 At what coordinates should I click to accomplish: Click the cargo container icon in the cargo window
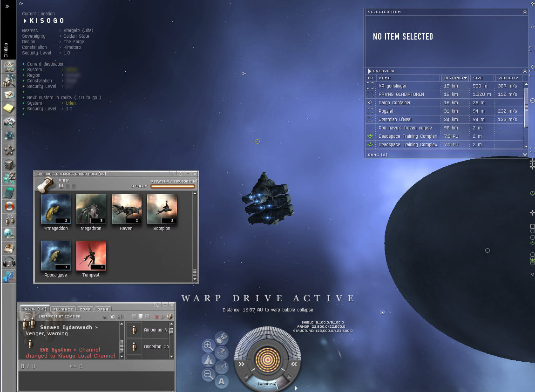45,185
